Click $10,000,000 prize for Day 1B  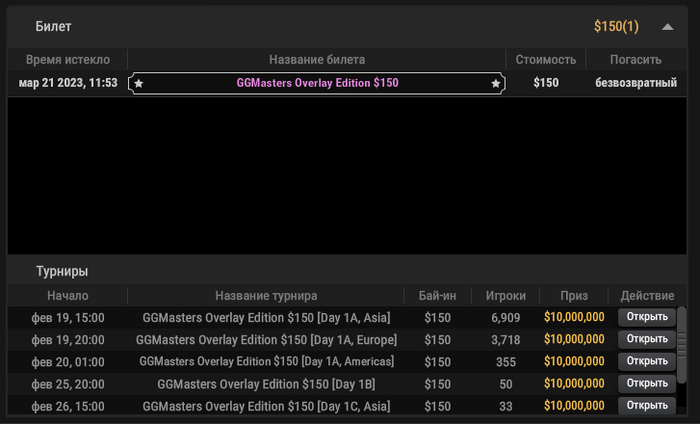coord(574,383)
